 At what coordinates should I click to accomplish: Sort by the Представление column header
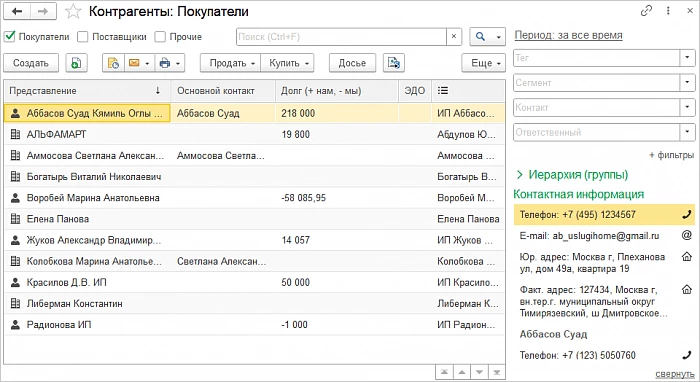(x=87, y=91)
